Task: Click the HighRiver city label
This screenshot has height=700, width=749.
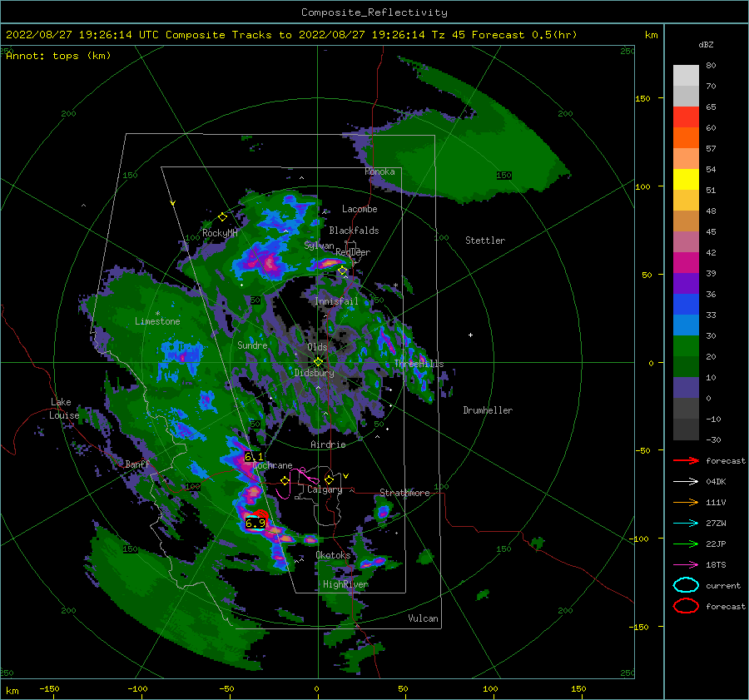Action: pyautogui.click(x=345, y=584)
